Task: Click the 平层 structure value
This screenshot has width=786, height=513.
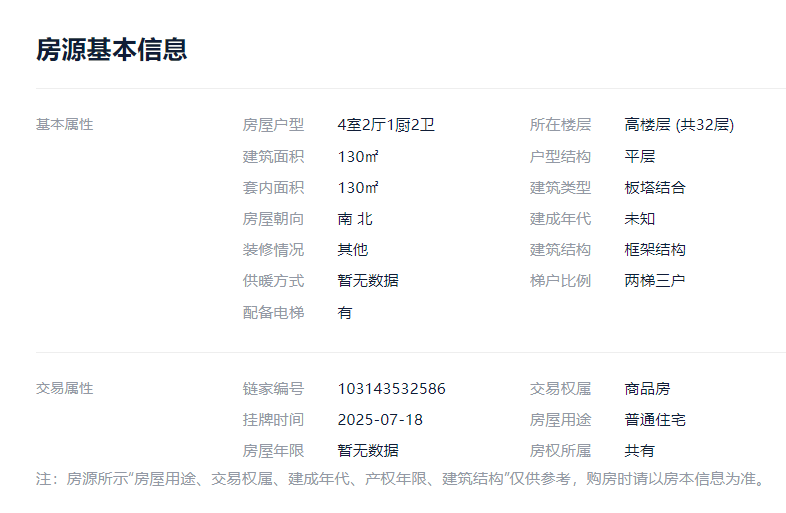Action: pos(640,157)
